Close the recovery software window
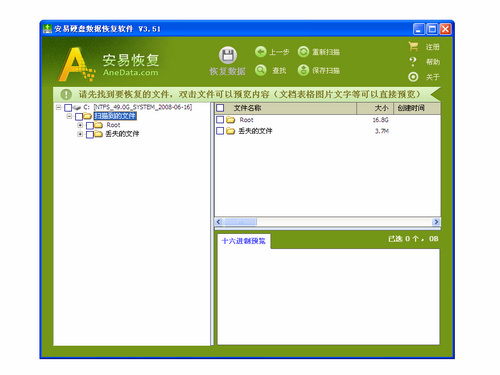The height and width of the screenshot is (375, 500). click(x=445, y=29)
